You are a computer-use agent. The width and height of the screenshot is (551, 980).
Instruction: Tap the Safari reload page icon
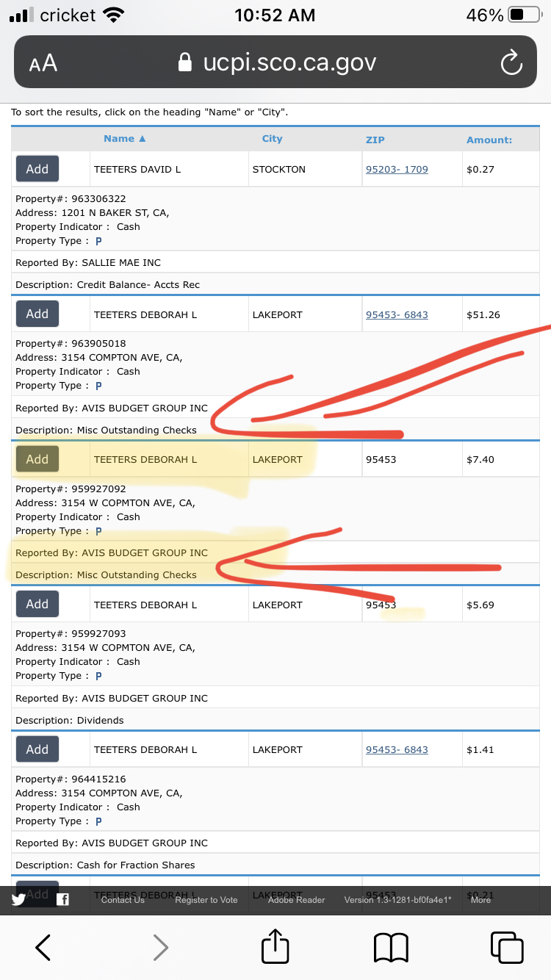tap(511, 63)
